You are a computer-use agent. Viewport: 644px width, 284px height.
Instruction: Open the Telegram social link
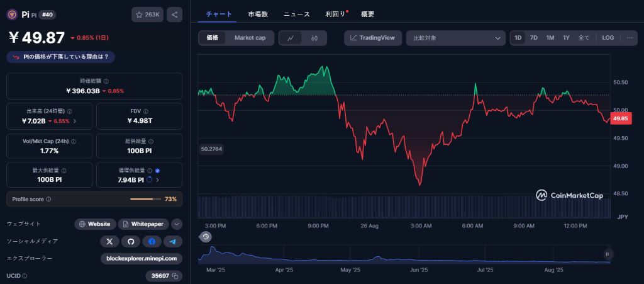click(x=173, y=241)
